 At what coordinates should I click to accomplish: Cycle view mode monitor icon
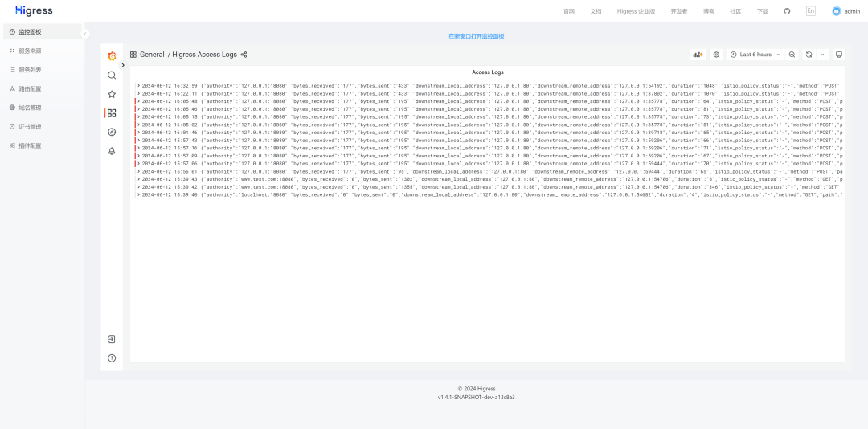tap(839, 55)
